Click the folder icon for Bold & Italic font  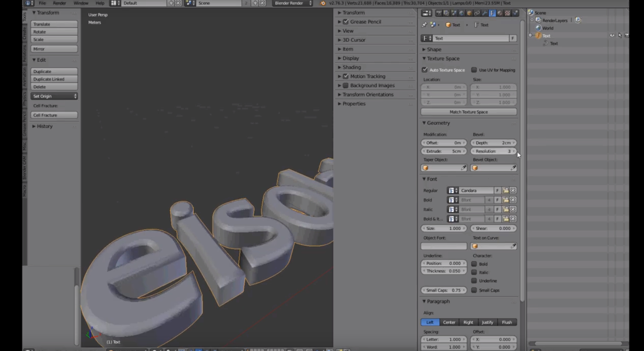506,219
